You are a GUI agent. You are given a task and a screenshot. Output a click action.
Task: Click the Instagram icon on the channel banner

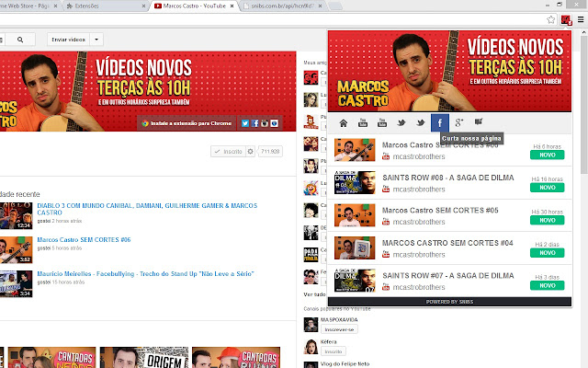pyautogui.click(x=265, y=123)
